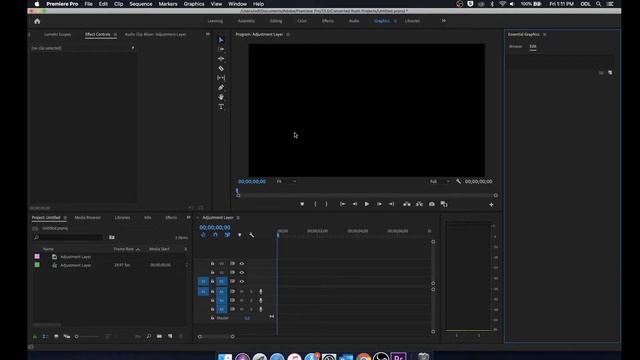Toggle nest sequences insert mode
The image size is (640, 360).
203,235
